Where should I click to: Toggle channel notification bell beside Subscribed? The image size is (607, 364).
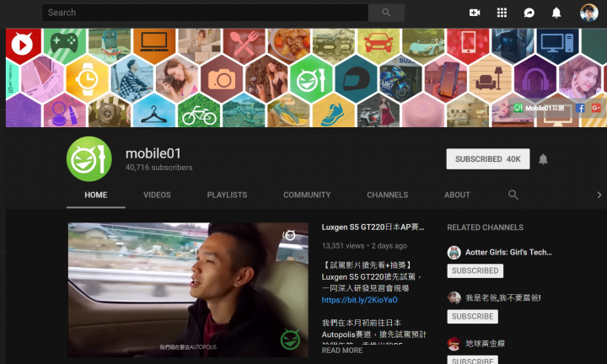click(x=543, y=159)
